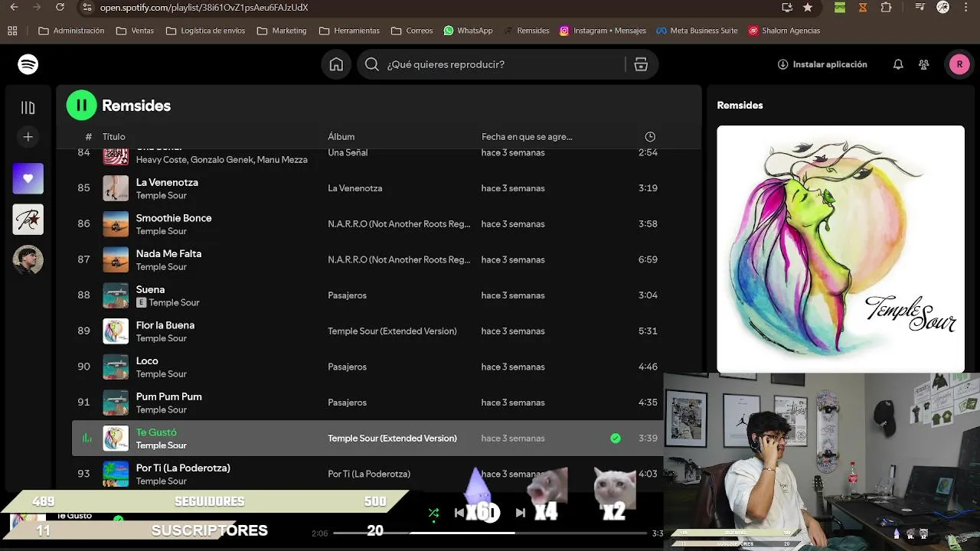Toggle the green saved checkmark on Te Gustó
The height and width of the screenshot is (551, 980).
click(x=616, y=439)
